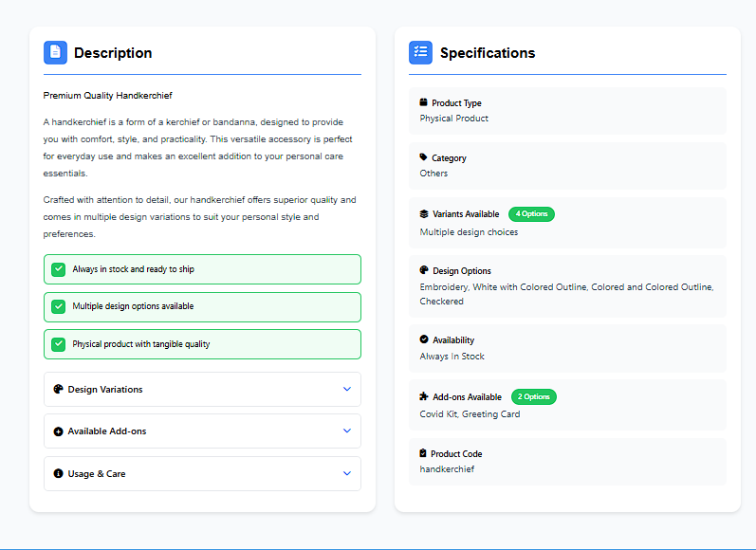Open the Usage & Care section chevron
Screen dimensions: 756x550
346,473
